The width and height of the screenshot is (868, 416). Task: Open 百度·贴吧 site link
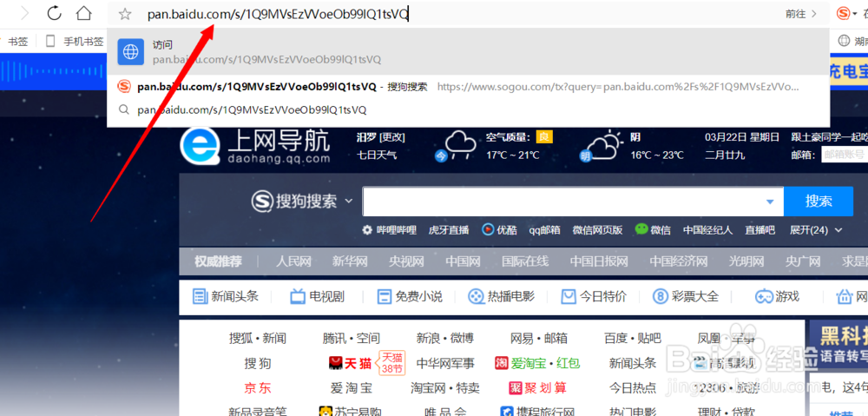pos(633,338)
